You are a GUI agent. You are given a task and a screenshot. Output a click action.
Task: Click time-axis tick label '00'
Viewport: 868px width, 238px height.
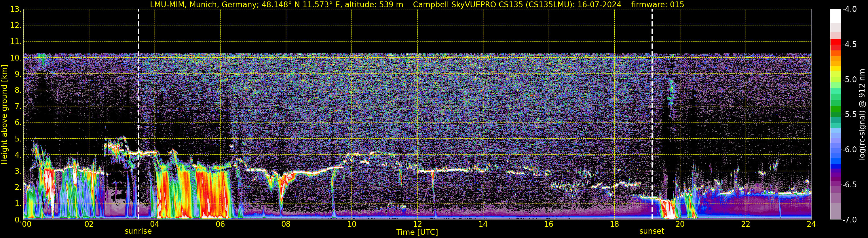click(x=26, y=224)
